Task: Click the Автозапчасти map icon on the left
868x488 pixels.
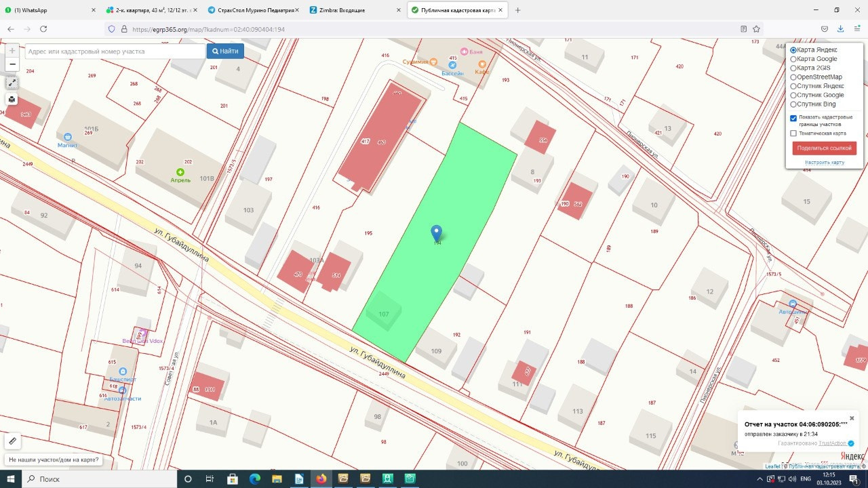Action: 123,391
